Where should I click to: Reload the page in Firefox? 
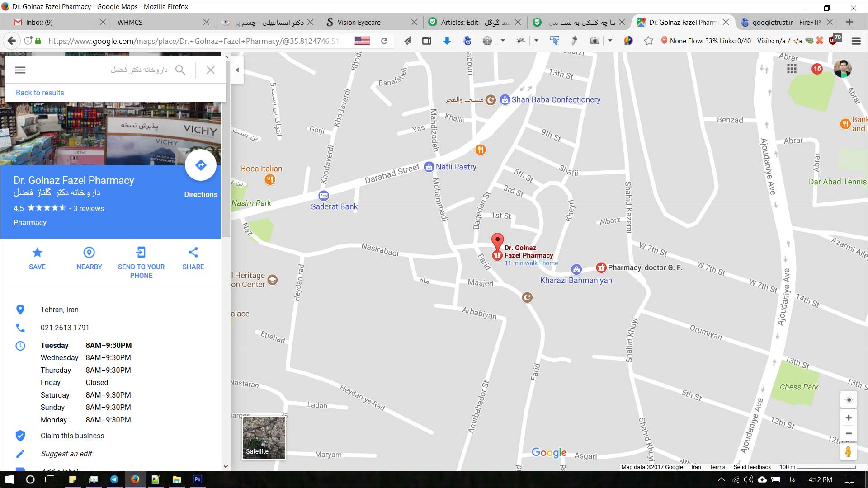click(x=384, y=41)
